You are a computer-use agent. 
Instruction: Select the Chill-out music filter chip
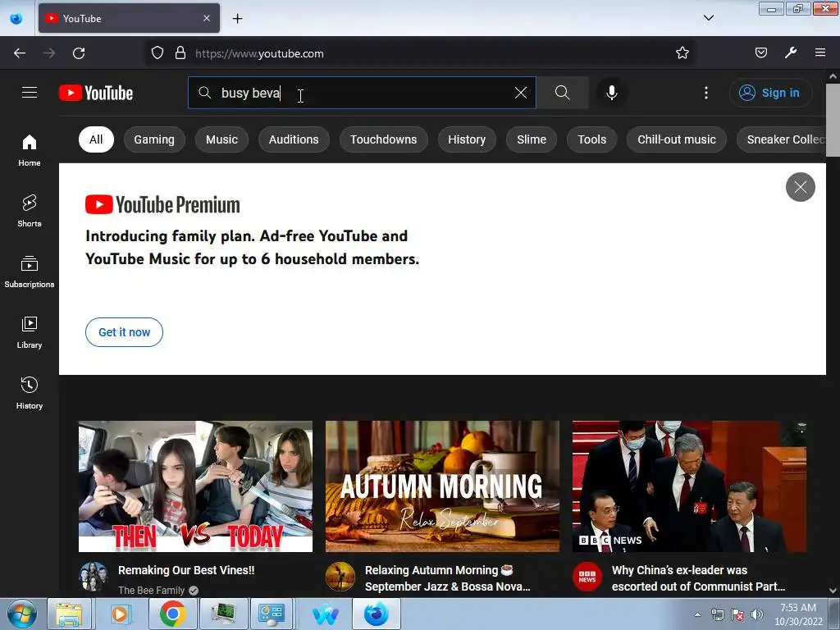[677, 139]
